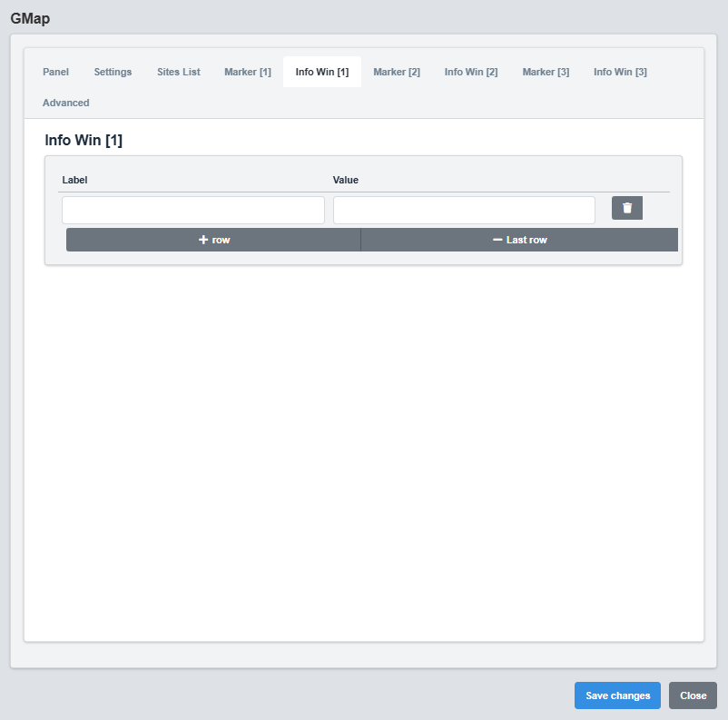The image size is (728, 720).
Task: Switch to the Sites List tab
Action: (x=178, y=72)
